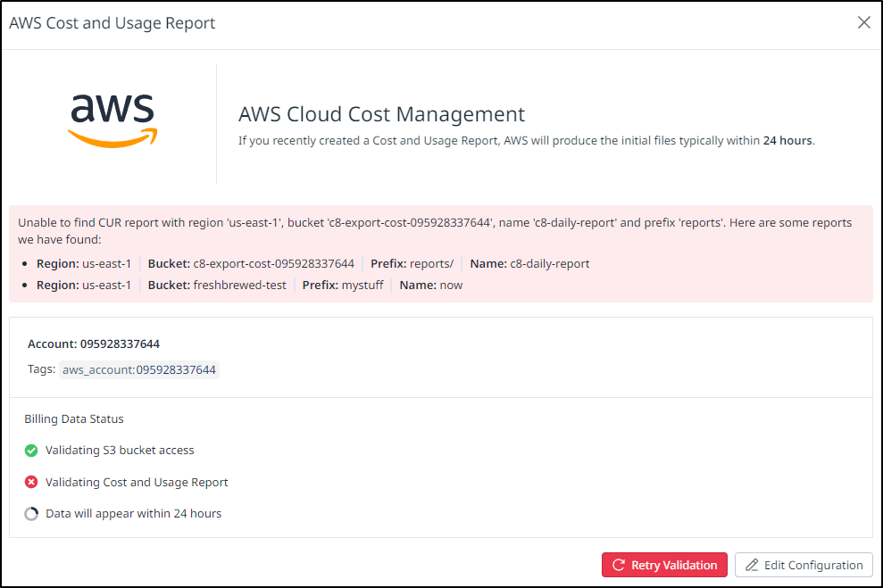
Task: Click the 'Prefix: reports/' entry
Action: pos(412,264)
